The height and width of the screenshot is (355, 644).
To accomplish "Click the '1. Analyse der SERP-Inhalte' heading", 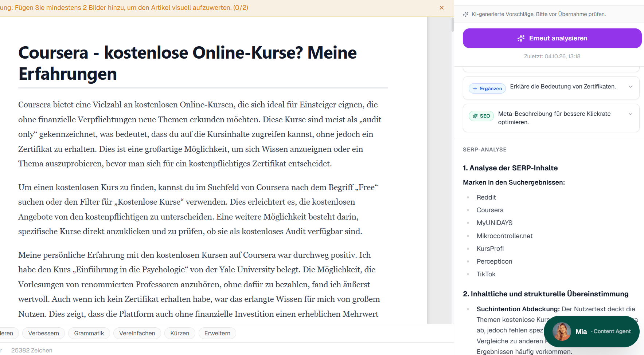I will (x=510, y=168).
